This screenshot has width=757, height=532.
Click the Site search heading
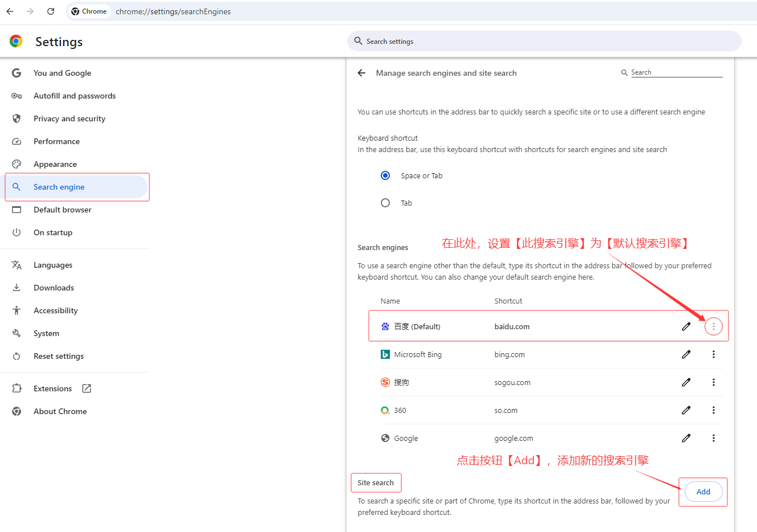(376, 482)
